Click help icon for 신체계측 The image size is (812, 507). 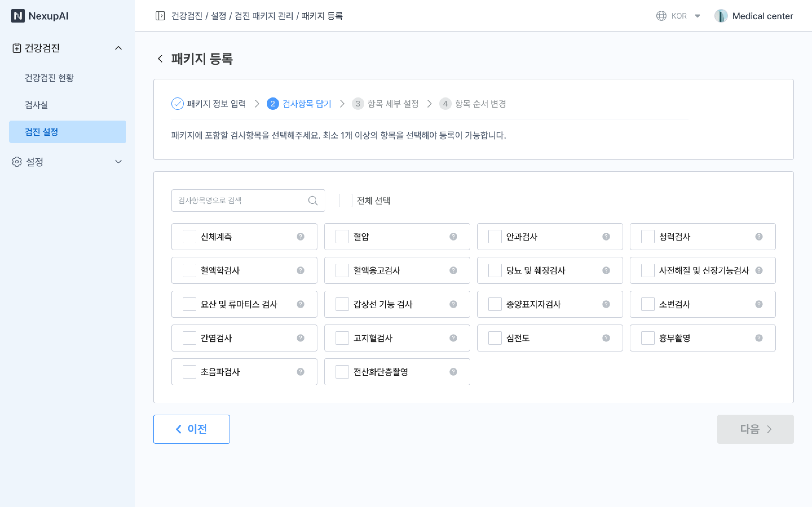tap(300, 237)
